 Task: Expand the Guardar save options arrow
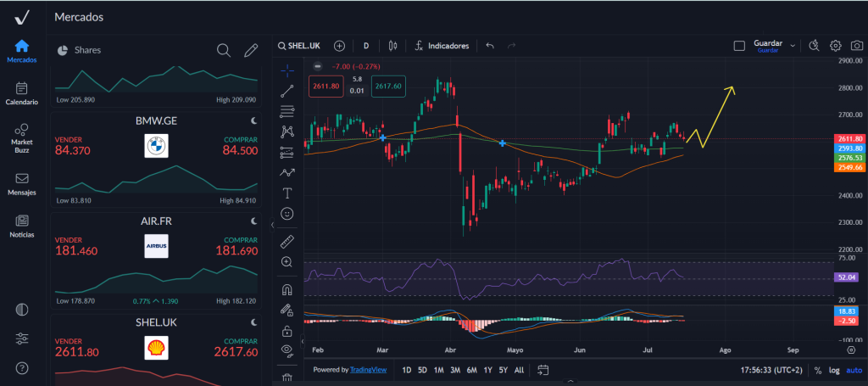click(793, 46)
